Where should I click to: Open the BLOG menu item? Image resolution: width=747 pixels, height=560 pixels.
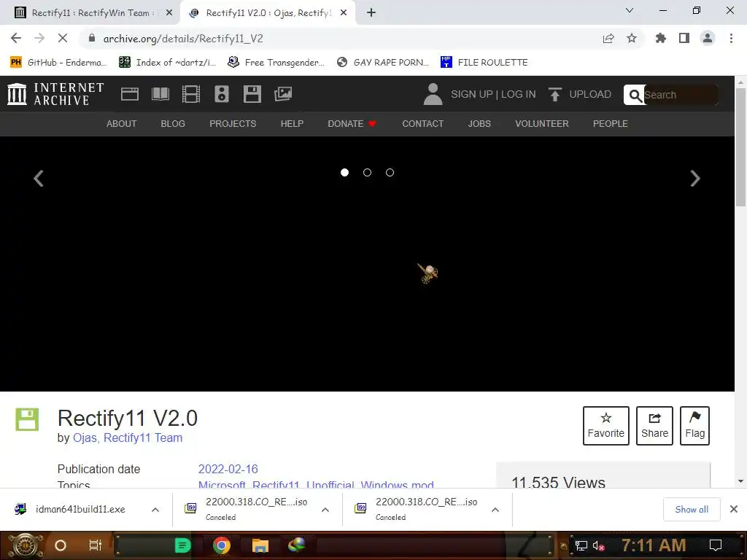click(173, 124)
